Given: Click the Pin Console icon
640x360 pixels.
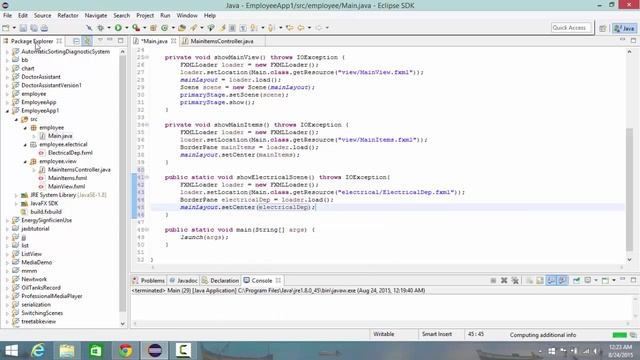Looking at the screenshot, I should pyautogui.click(x=576, y=280).
